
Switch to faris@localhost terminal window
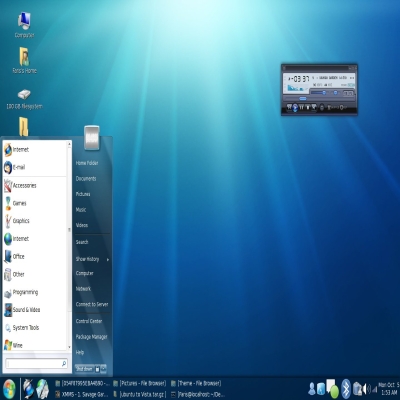click(198, 395)
